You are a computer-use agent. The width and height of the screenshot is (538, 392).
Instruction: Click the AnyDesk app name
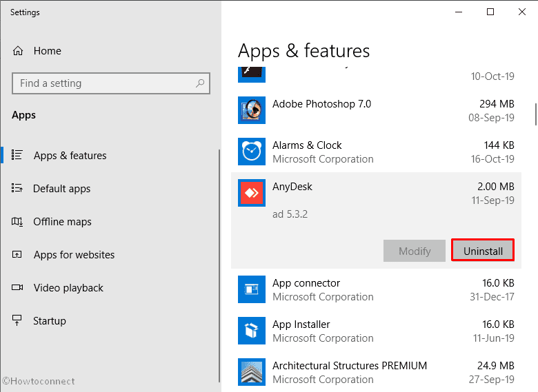coord(292,187)
